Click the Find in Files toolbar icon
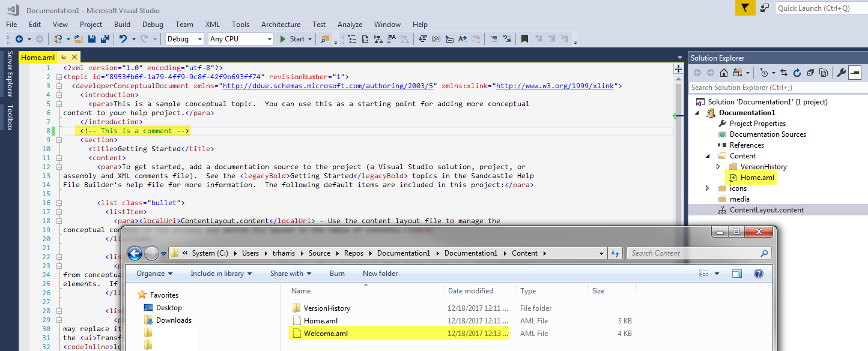The width and height of the screenshot is (868, 351). point(325,39)
